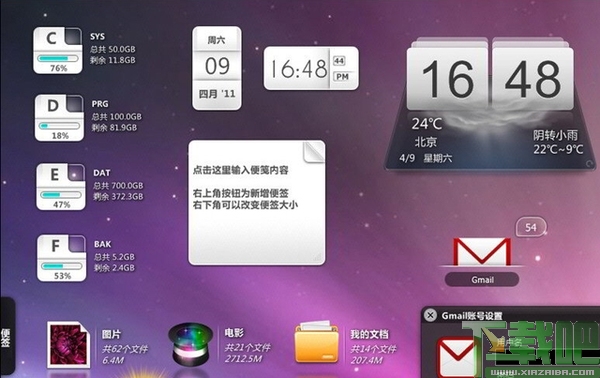The width and height of the screenshot is (600, 378).
Task: Click the C drive 76% usage bar
Action: coord(57,59)
